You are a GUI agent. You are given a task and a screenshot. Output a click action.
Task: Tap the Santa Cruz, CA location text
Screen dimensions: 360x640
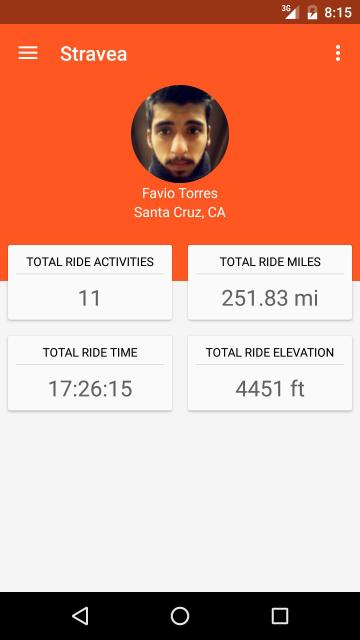[180, 212]
